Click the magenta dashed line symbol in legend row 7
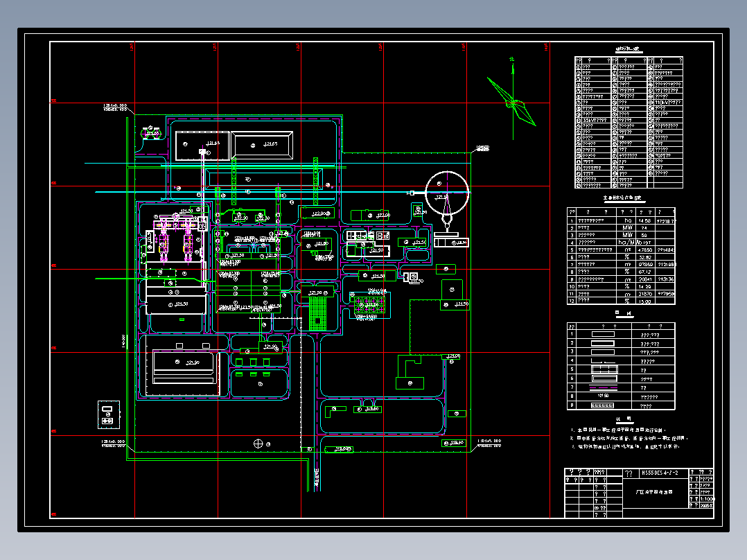The image size is (747, 560). click(603, 388)
